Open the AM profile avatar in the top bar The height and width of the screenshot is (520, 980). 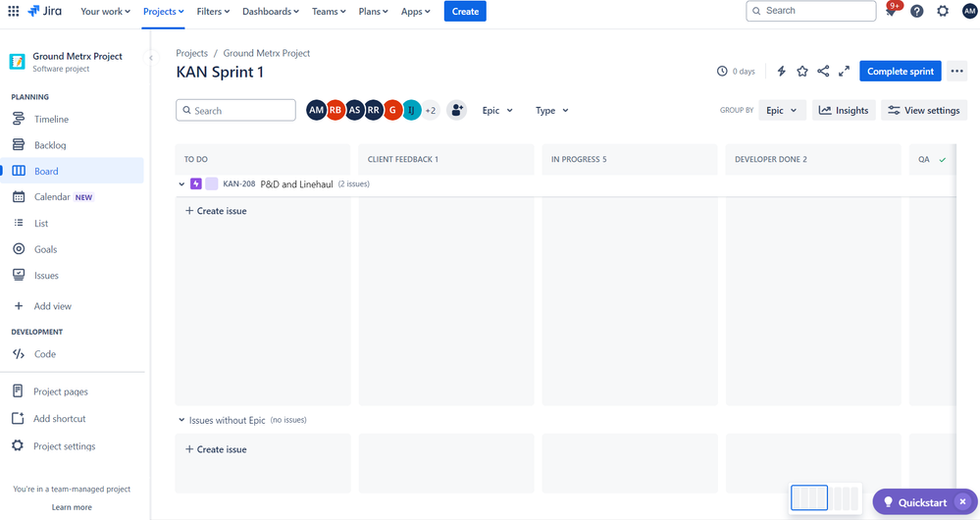point(969,11)
